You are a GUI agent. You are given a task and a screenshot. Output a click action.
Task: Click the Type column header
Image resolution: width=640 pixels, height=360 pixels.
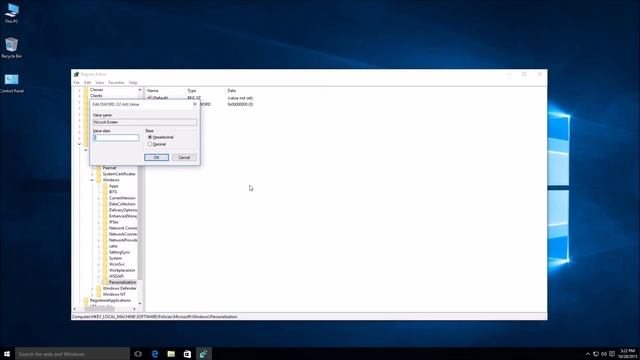(191, 91)
